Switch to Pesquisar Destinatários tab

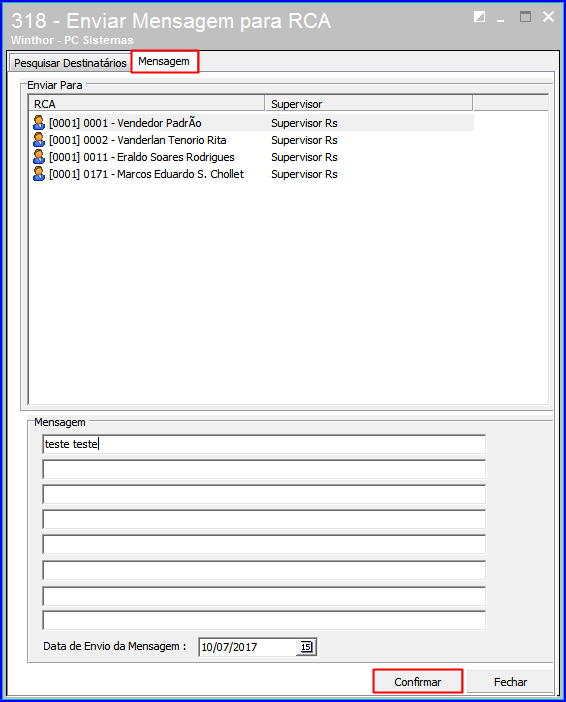pyautogui.click(x=70, y=63)
